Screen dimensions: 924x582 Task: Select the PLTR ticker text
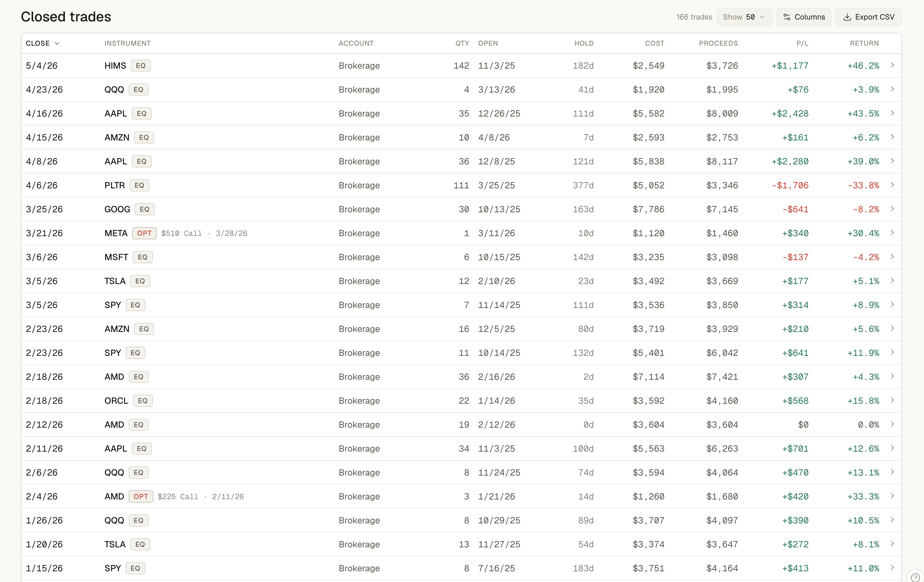pos(115,185)
